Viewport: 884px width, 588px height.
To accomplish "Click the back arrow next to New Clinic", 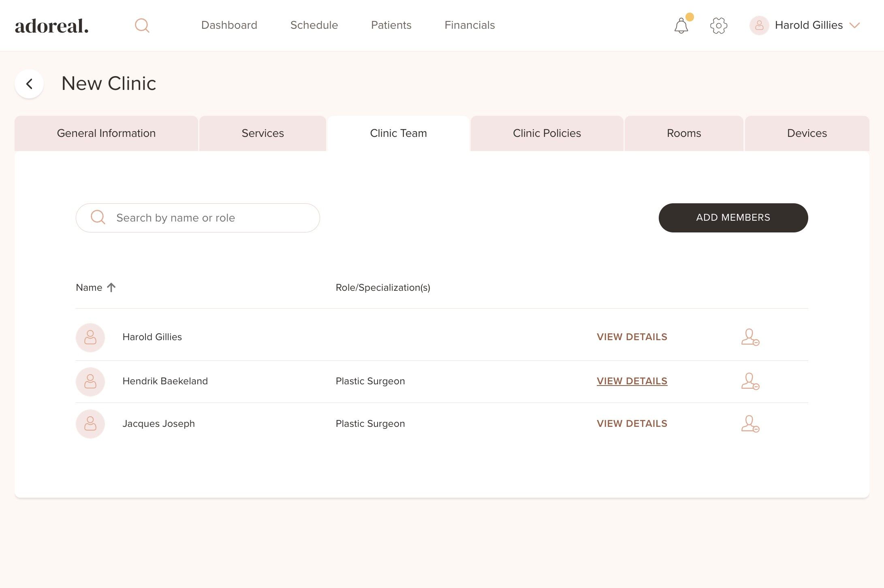I will click(x=29, y=84).
